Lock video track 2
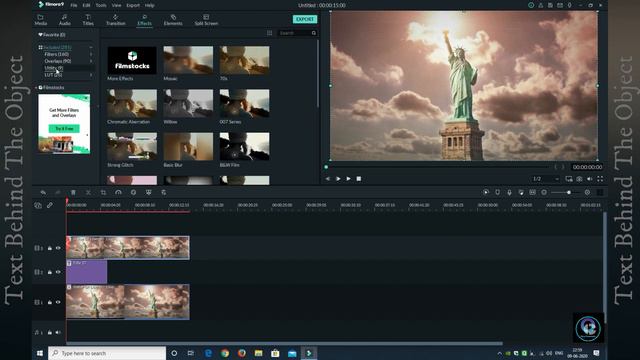 tap(50, 272)
